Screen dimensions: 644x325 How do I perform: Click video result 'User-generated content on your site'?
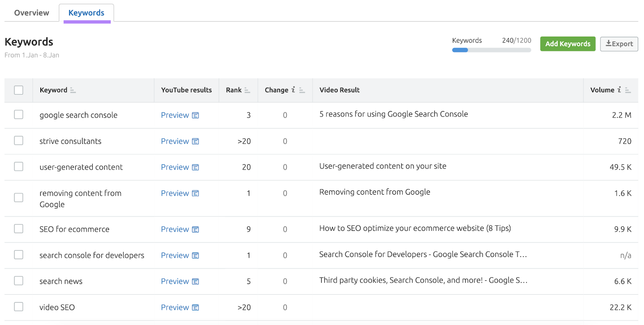pos(383,166)
